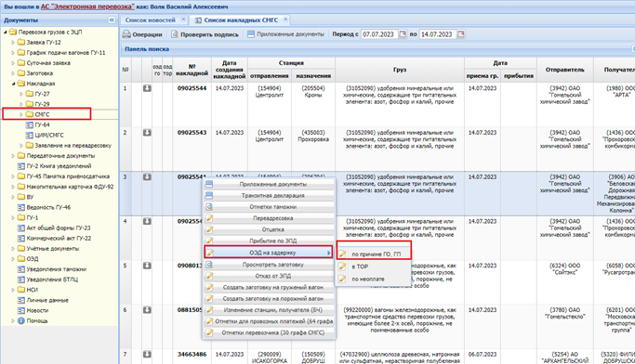635x364 pixels.
Task: Select по неоплате submenu item
Action: [374, 279]
